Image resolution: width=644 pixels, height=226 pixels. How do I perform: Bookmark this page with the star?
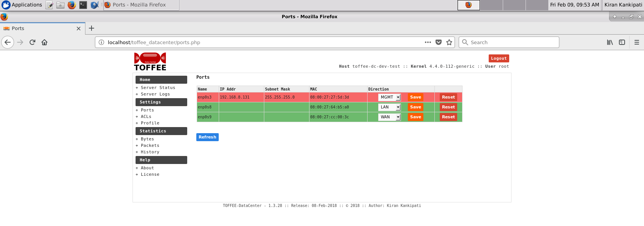tap(449, 42)
